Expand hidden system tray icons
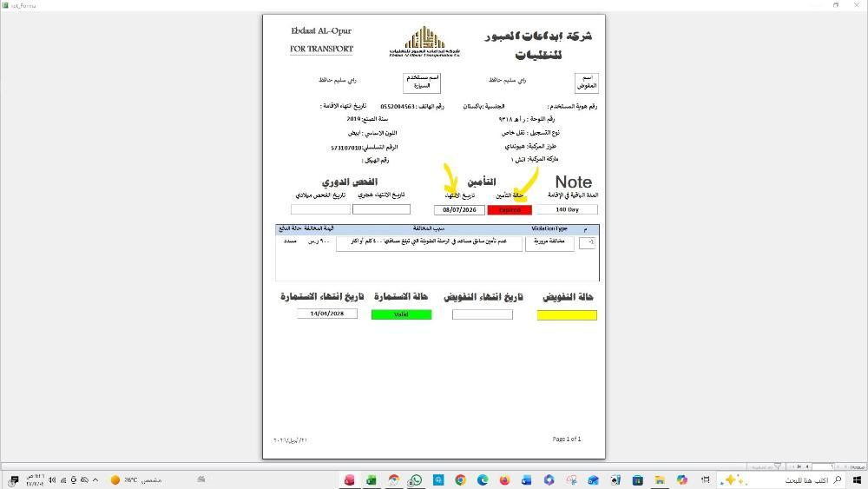868x489 pixels. [95, 480]
